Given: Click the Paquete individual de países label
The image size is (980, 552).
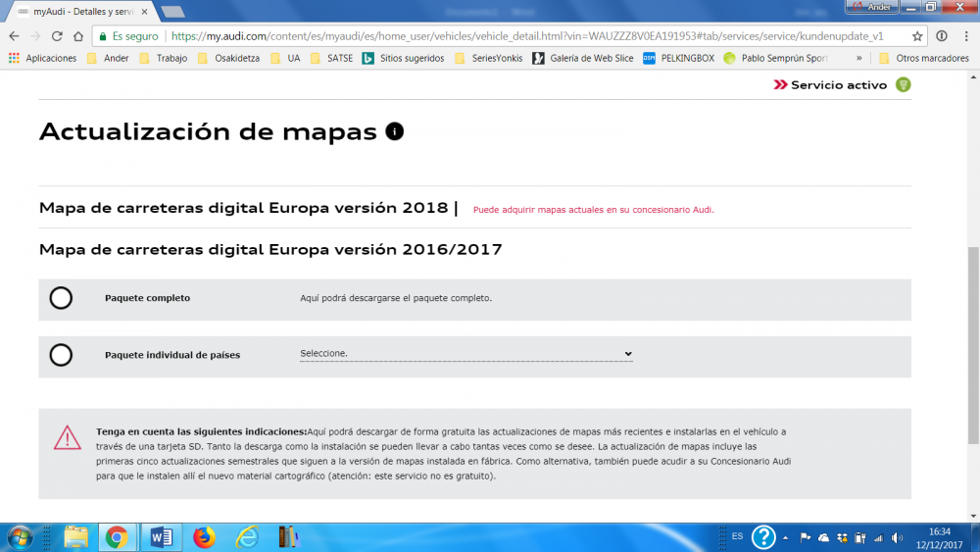Looking at the screenshot, I should [x=172, y=355].
